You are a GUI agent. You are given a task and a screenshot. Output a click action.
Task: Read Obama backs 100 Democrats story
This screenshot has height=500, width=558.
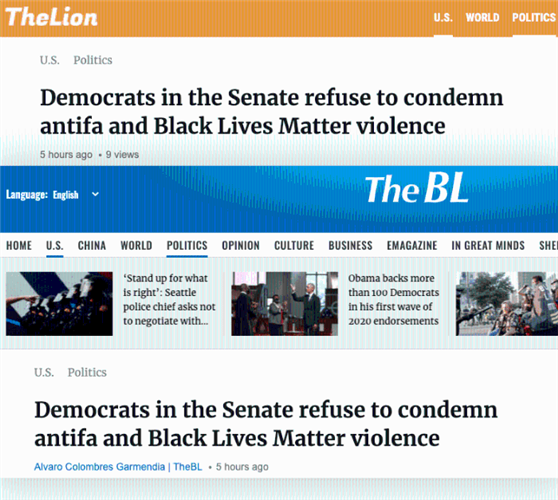tap(394, 300)
